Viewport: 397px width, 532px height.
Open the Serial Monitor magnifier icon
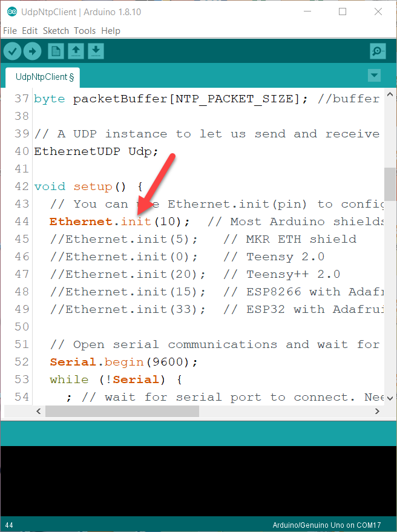tap(378, 51)
